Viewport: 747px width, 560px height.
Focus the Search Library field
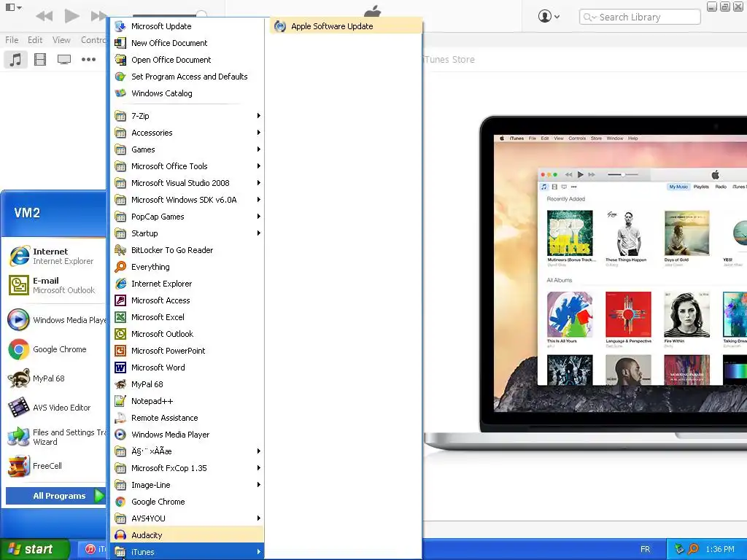coord(640,17)
